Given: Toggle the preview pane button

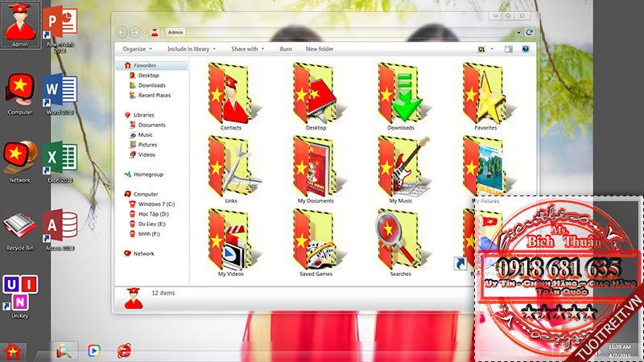Looking at the screenshot, I should tap(509, 49).
